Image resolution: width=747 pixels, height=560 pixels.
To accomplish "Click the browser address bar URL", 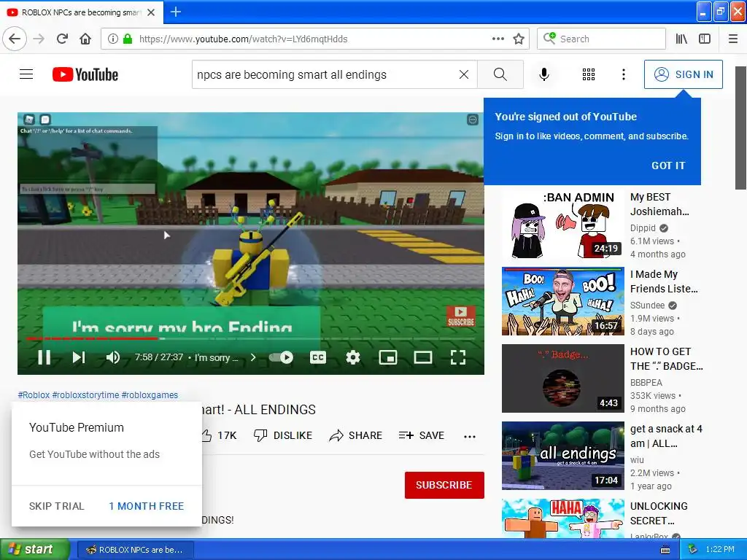I will coord(243,39).
